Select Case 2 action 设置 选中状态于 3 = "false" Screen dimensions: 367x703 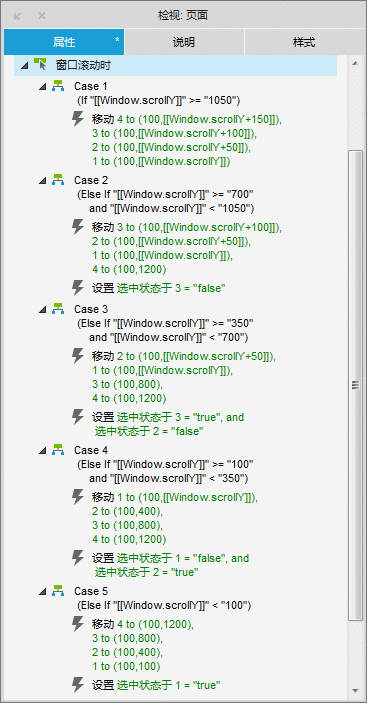coord(159,288)
